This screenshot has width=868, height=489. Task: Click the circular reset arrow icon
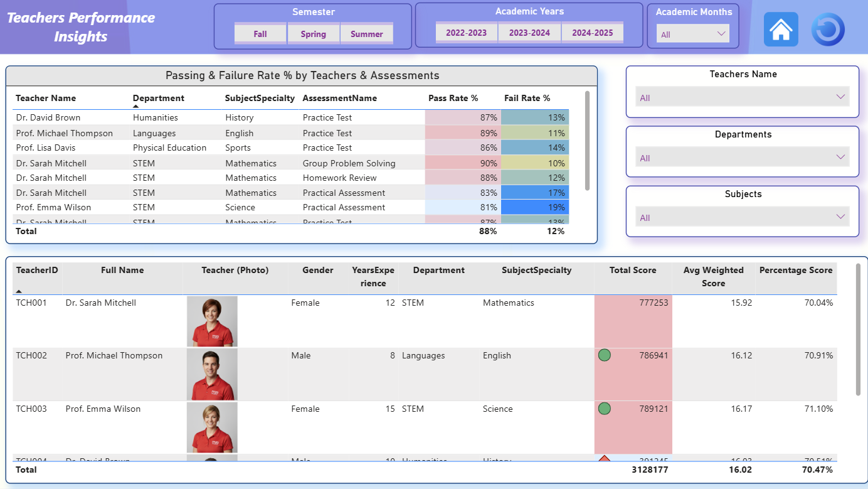pos(828,30)
